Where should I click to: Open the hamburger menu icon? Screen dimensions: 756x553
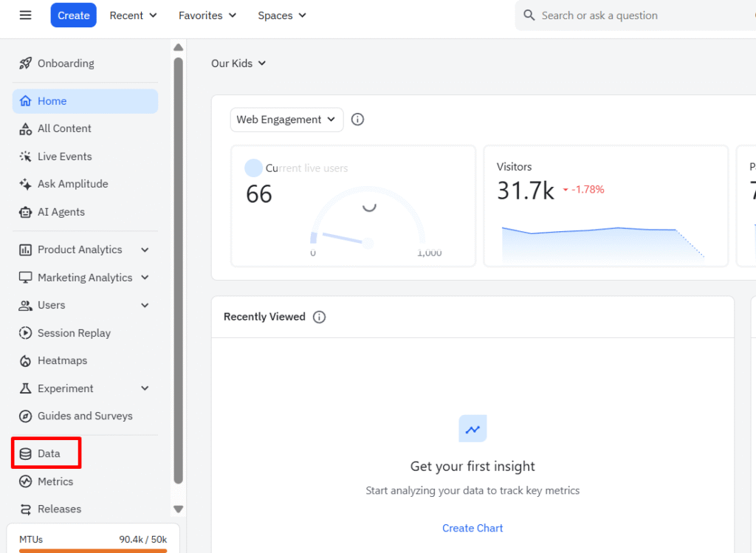click(25, 16)
